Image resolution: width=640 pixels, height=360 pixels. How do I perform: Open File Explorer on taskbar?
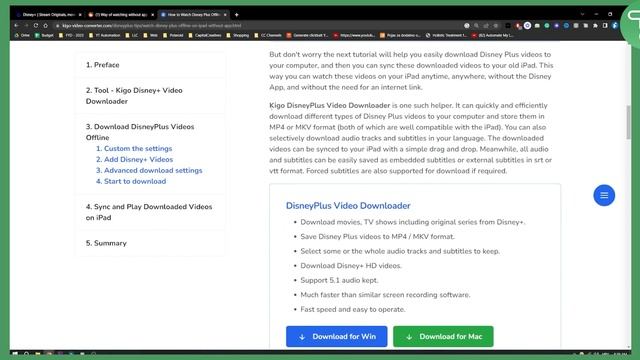[x=38, y=353]
